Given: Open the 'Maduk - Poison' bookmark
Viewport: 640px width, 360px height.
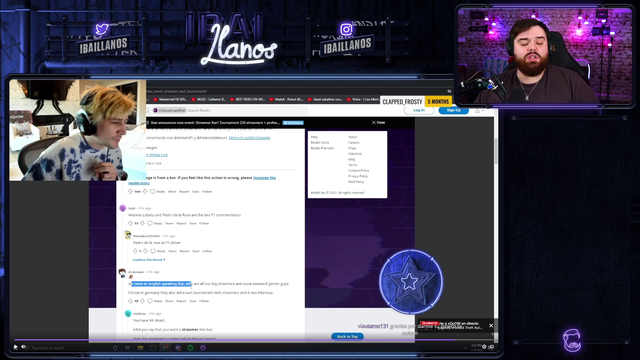Looking at the screenshot, I should [286, 99].
